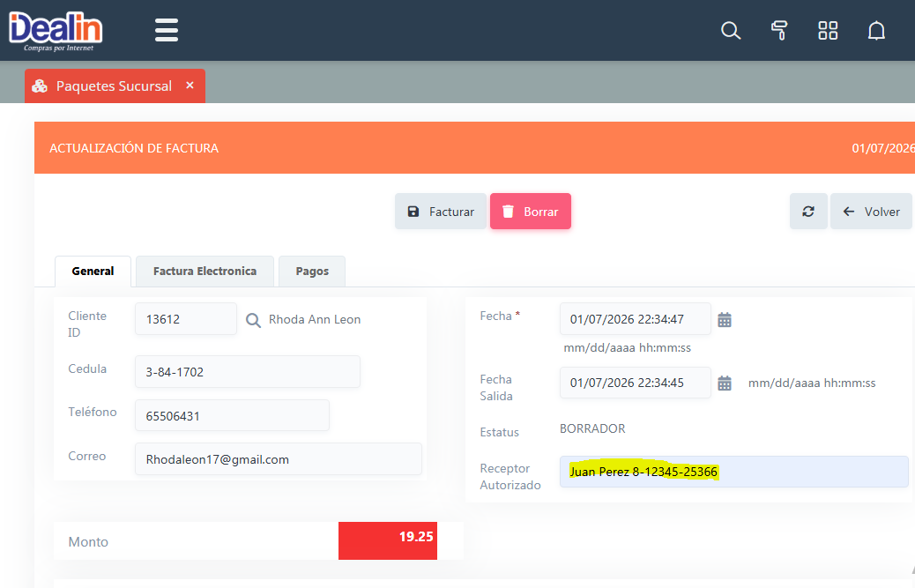Click the search magnifier in top bar
The height and width of the screenshot is (588, 915).
(730, 31)
